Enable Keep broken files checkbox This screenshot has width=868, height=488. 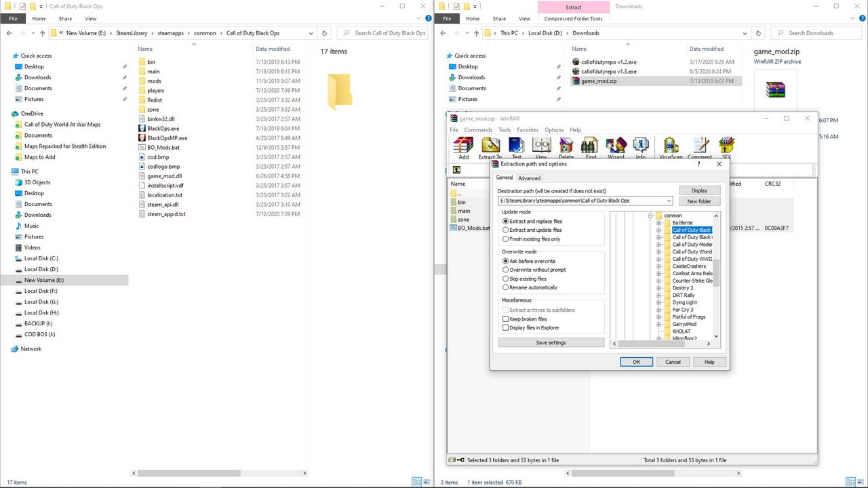[506, 319]
